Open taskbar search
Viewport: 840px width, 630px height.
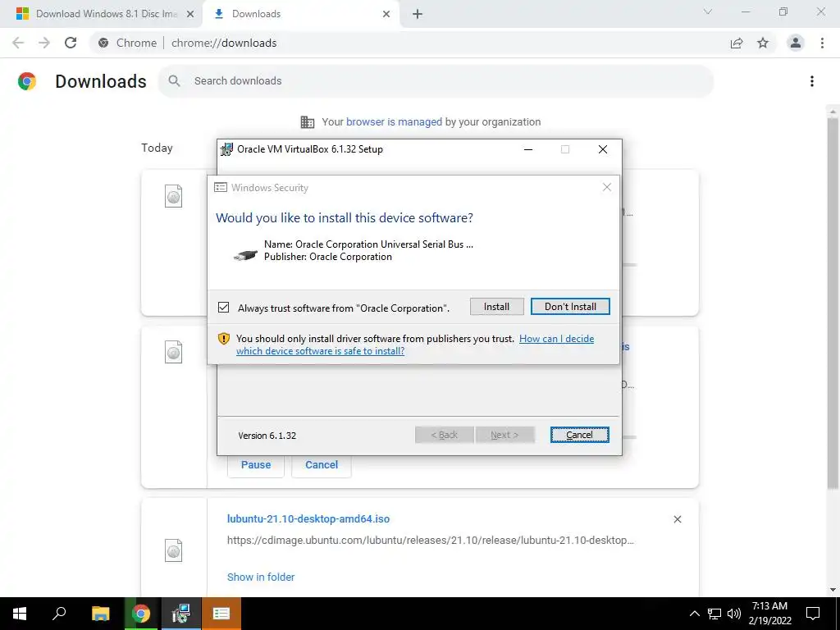click(59, 614)
